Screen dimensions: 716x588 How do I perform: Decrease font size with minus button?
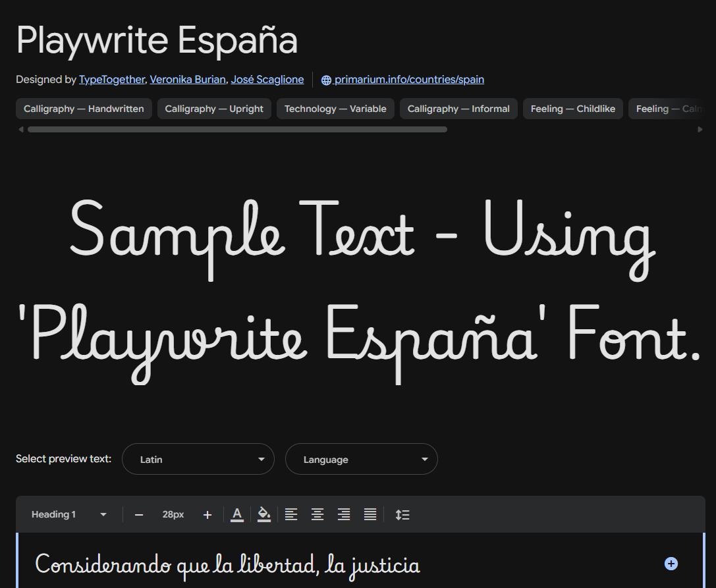coord(139,515)
